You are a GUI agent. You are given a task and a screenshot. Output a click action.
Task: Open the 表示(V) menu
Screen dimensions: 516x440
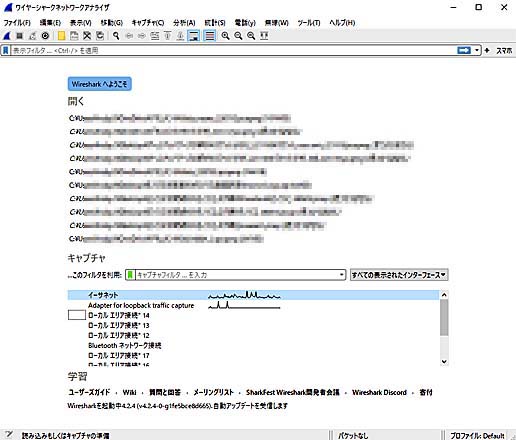pos(81,23)
